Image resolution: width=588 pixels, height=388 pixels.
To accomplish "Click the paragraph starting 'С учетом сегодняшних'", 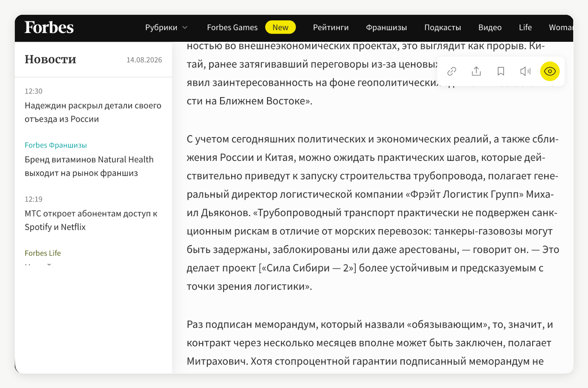I will [x=373, y=213].
